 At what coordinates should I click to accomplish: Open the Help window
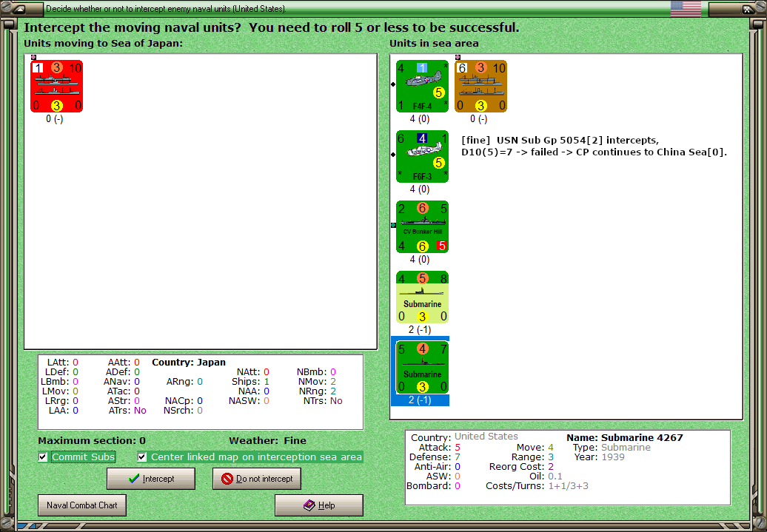click(319, 505)
